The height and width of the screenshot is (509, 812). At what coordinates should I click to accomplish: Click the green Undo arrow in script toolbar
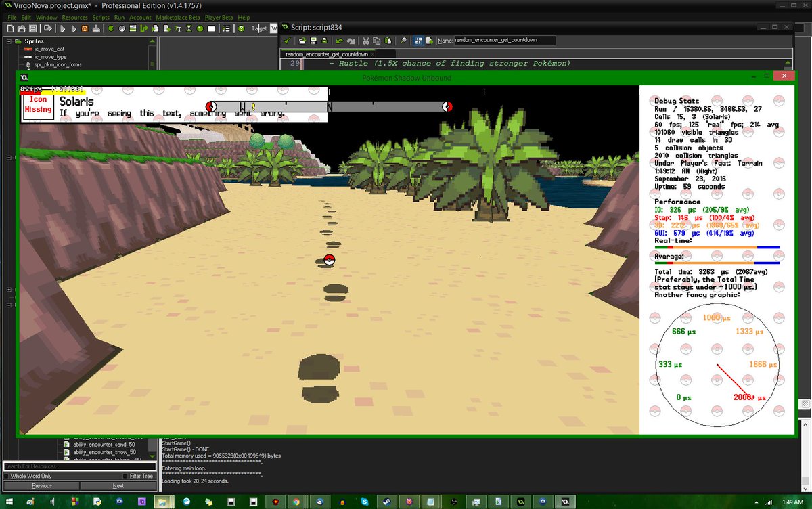[x=338, y=41]
